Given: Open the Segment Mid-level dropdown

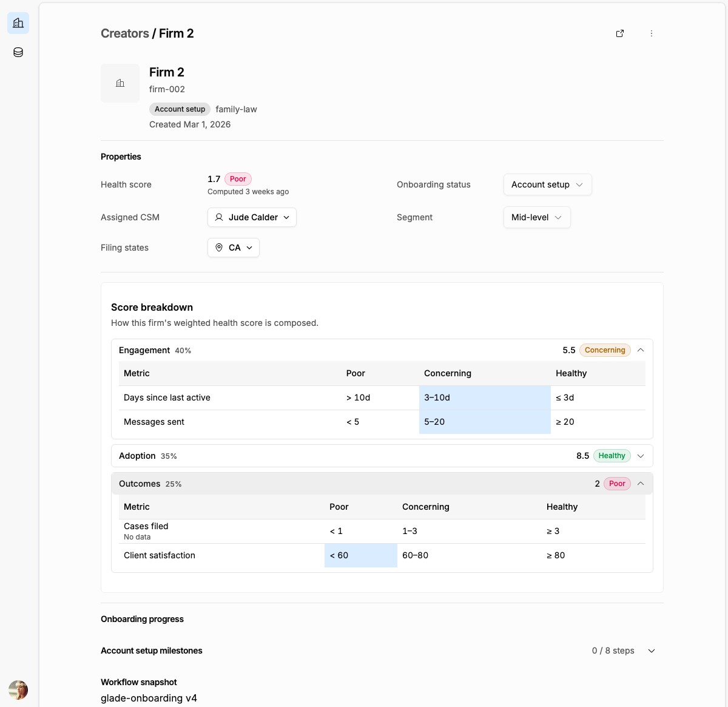Looking at the screenshot, I should 537,217.
